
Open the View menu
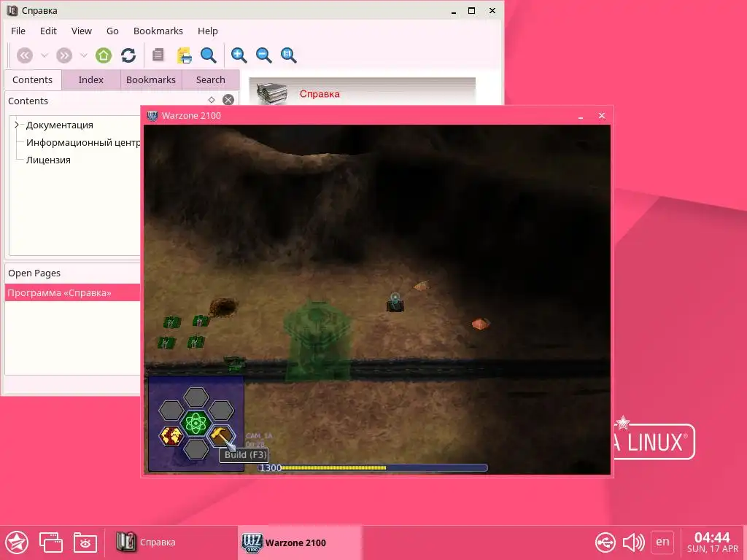pos(82,31)
